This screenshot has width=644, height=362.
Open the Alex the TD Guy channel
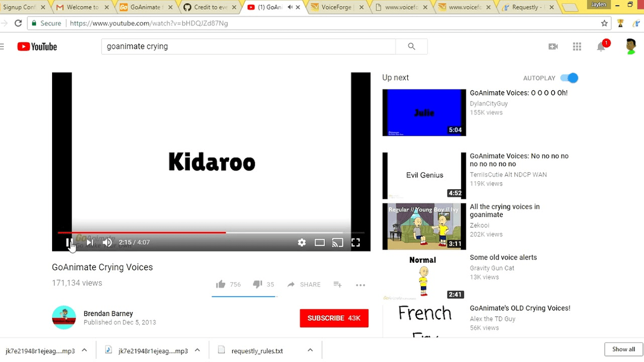(493, 319)
